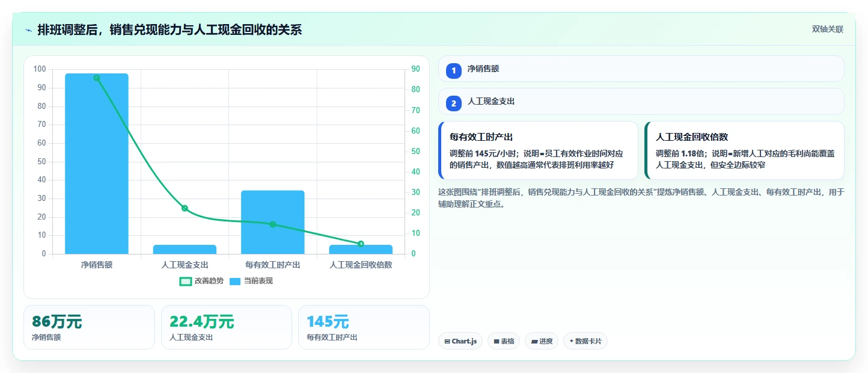The height and width of the screenshot is (373, 868).
Task: Click the blue 当前表现 legend swatch
Action: click(236, 281)
